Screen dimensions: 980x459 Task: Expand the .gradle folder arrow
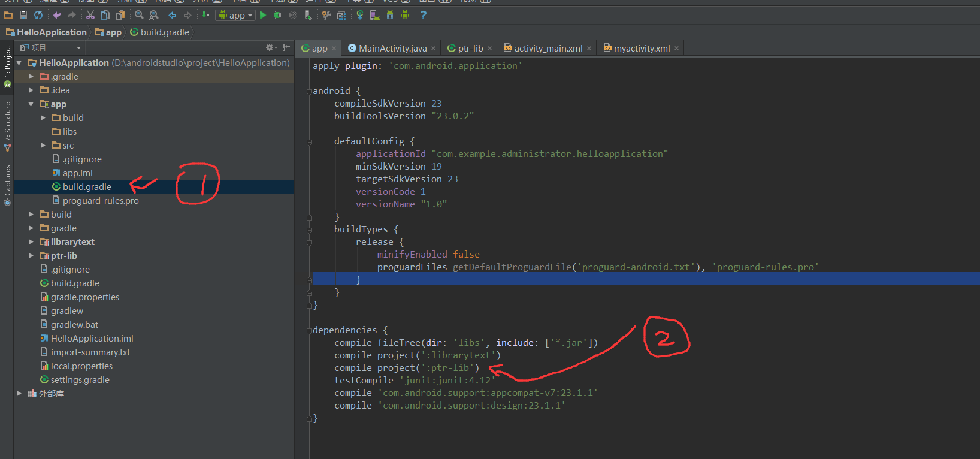coord(31,77)
